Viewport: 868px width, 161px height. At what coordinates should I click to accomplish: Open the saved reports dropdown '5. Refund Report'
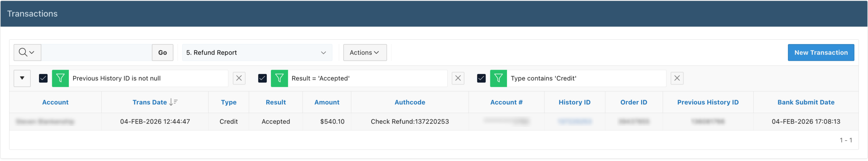257,53
